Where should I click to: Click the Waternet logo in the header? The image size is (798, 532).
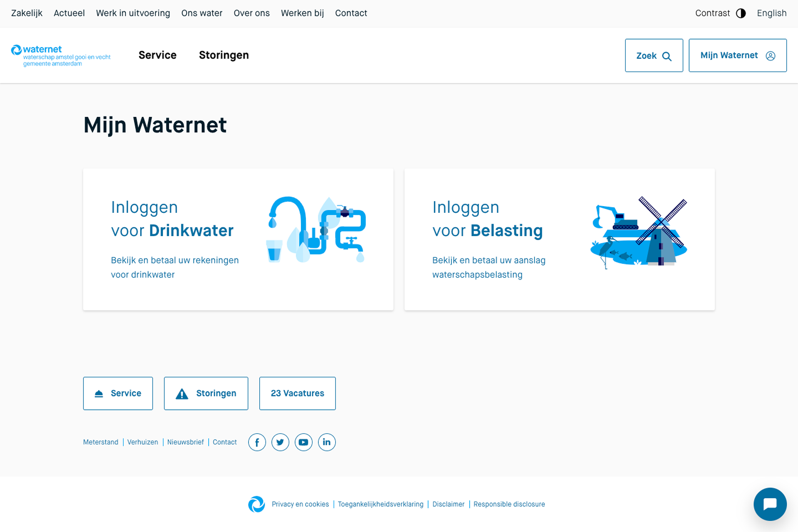[61, 56]
